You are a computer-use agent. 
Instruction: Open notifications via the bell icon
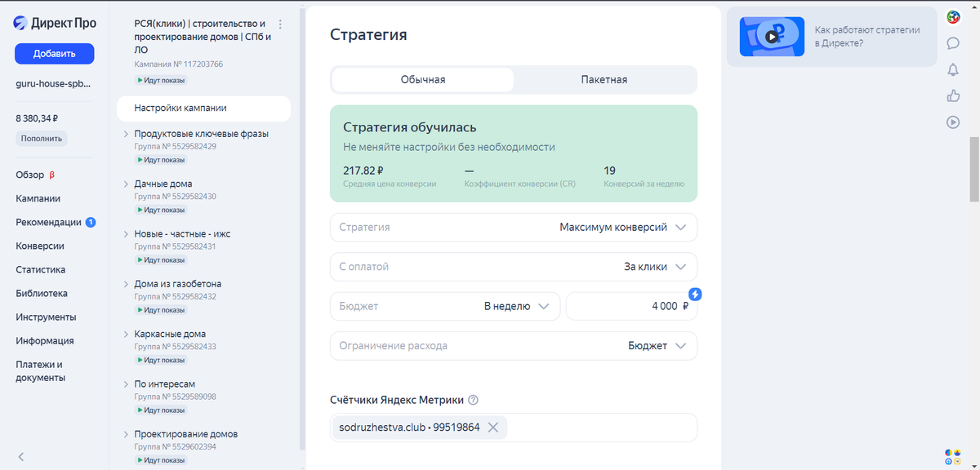(953, 70)
